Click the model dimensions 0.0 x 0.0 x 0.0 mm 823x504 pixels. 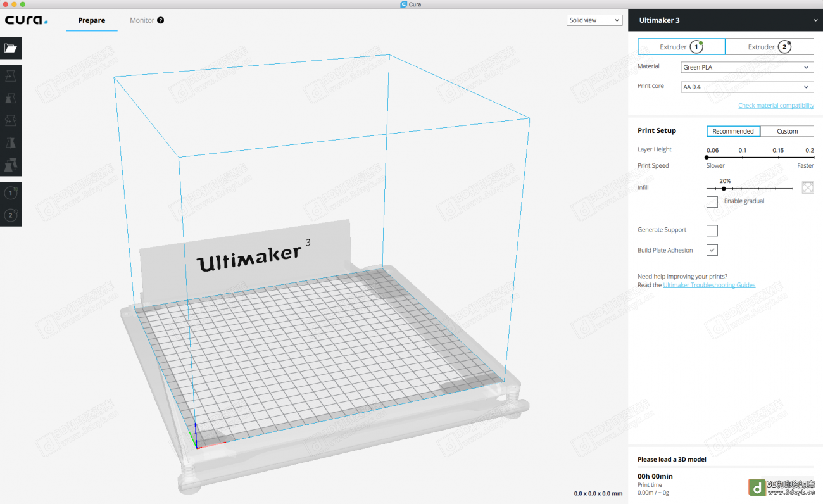[598, 493]
